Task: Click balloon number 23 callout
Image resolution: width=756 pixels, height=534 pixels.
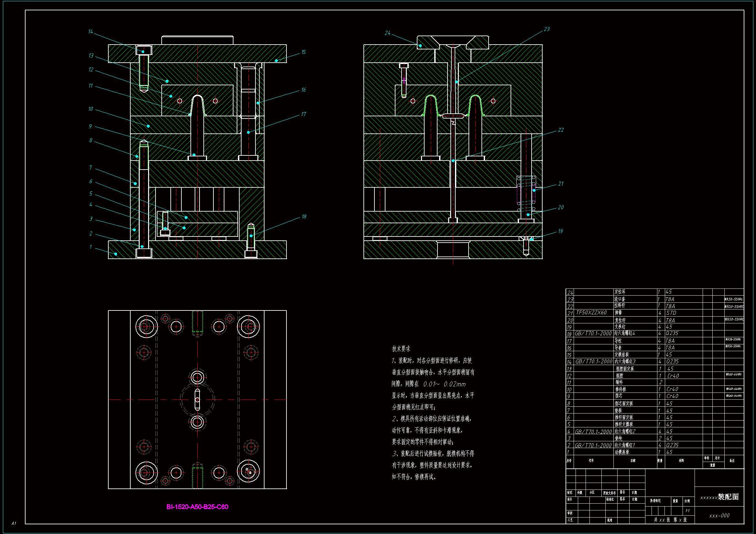Action: (x=546, y=29)
